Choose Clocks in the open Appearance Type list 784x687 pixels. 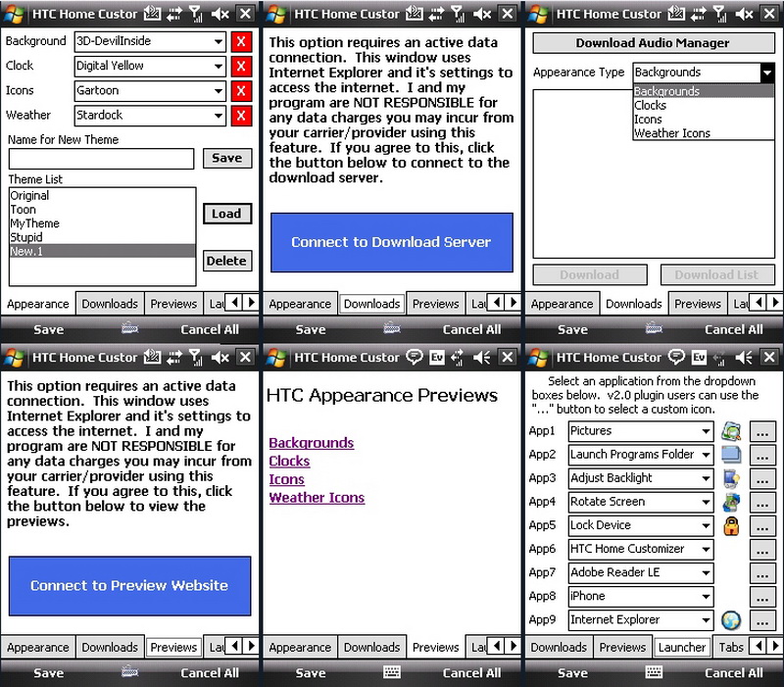point(704,106)
